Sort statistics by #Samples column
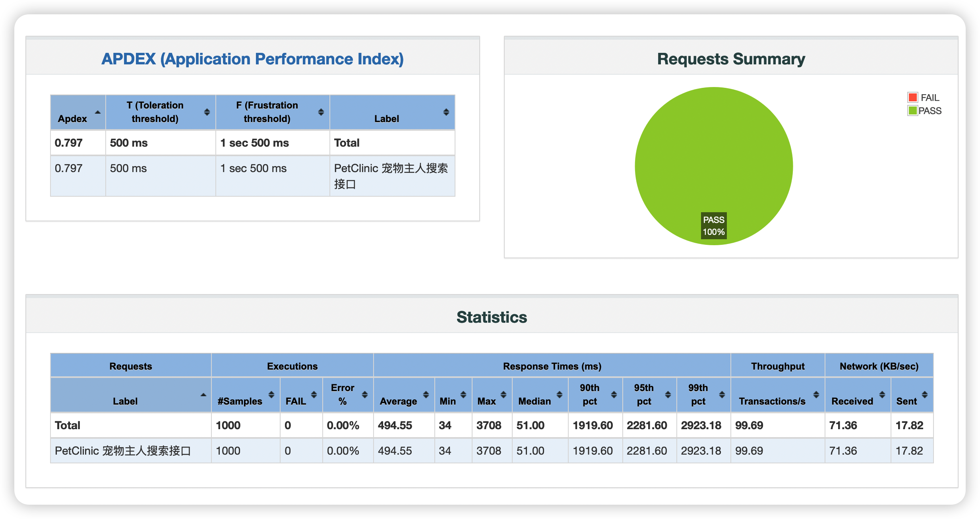This screenshot has width=980, height=519. tap(271, 395)
